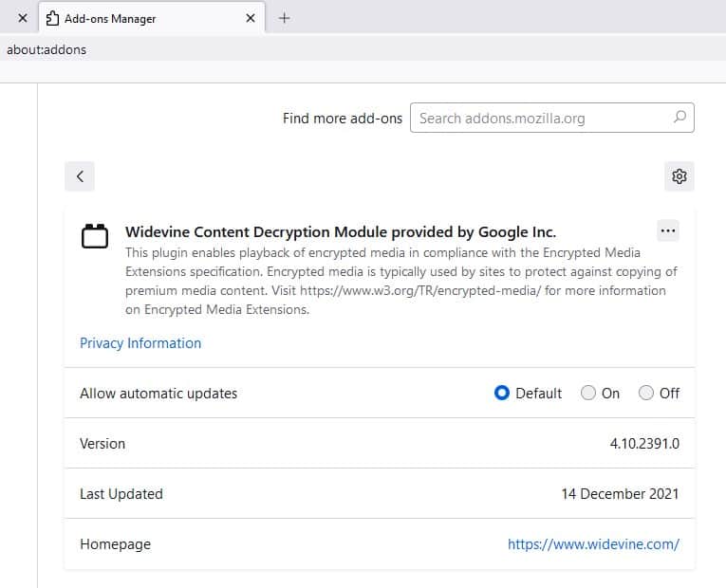Turn automatic updates On

(x=588, y=393)
